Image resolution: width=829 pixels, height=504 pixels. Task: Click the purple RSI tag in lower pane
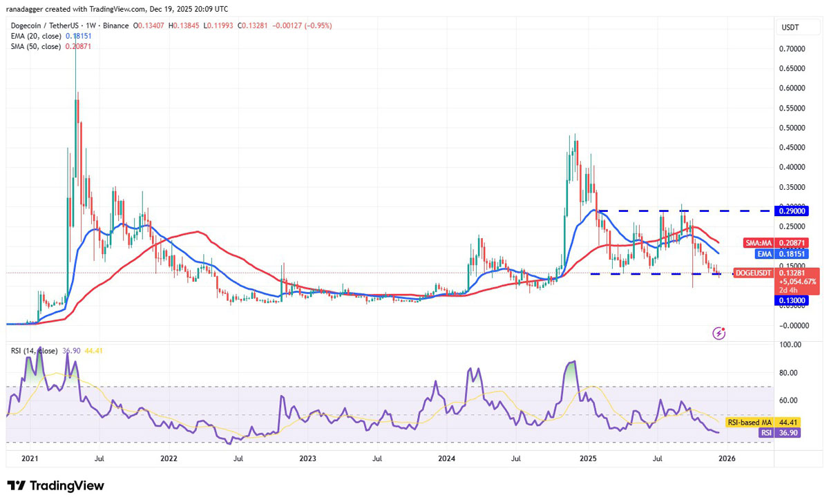click(x=765, y=433)
